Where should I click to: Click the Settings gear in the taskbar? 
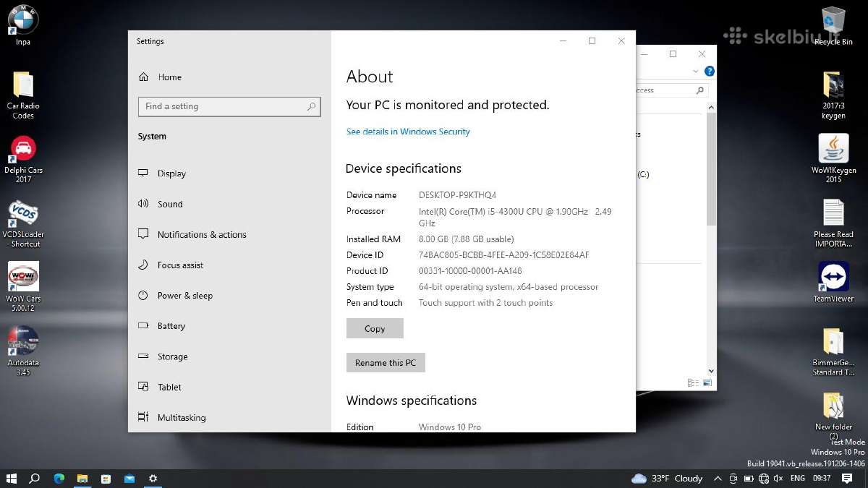point(153,479)
